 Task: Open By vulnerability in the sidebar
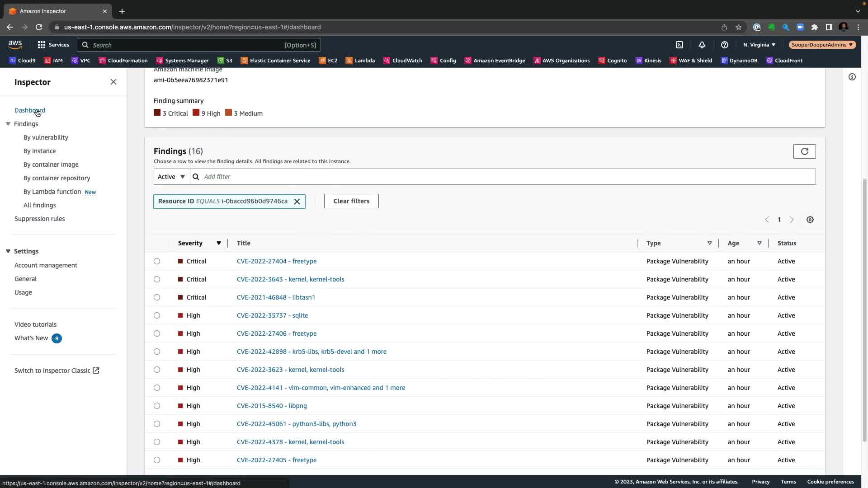(x=46, y=137)
